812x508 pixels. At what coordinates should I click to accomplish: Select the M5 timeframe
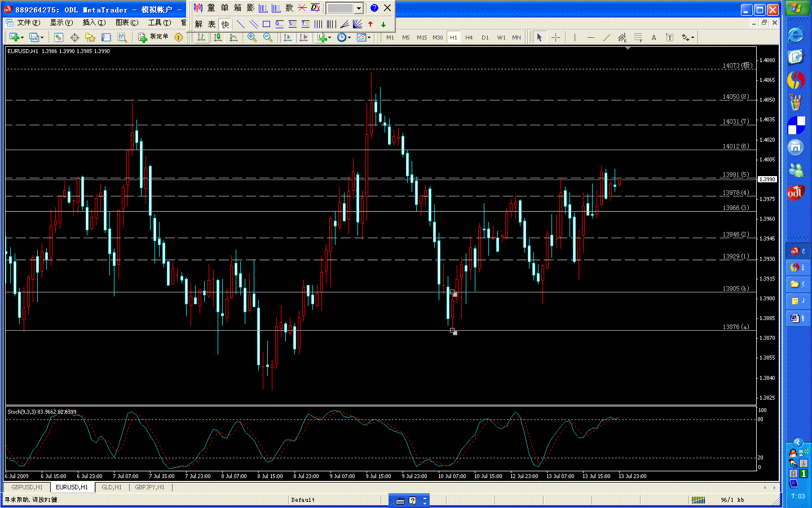406,37
